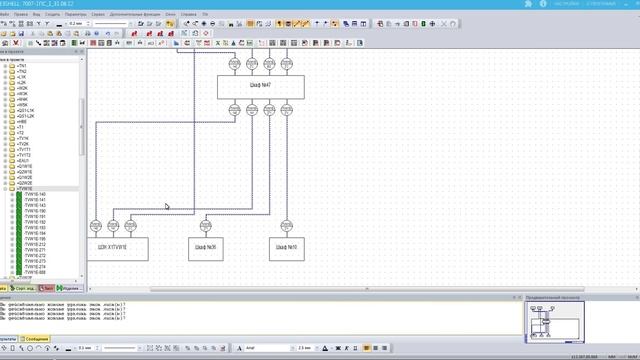640x360 pixels.
Task: Switch to the Сообщения tab
Action: [35, 339]
